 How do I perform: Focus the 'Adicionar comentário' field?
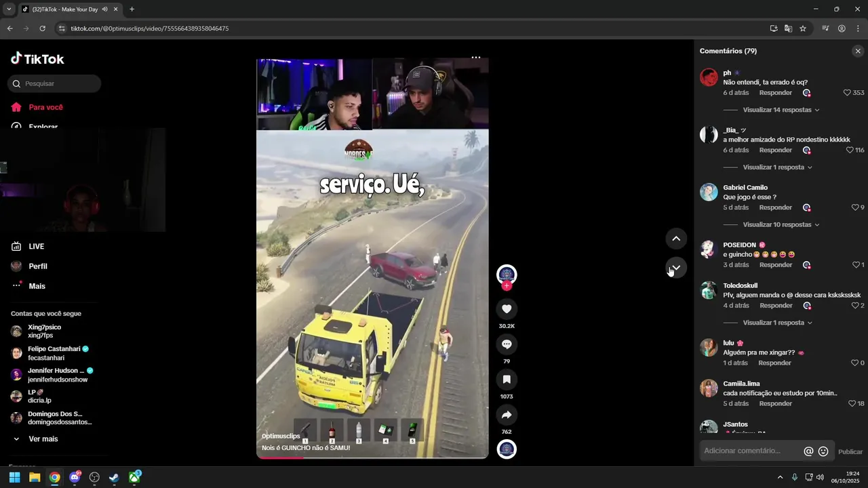pos(749,451)
